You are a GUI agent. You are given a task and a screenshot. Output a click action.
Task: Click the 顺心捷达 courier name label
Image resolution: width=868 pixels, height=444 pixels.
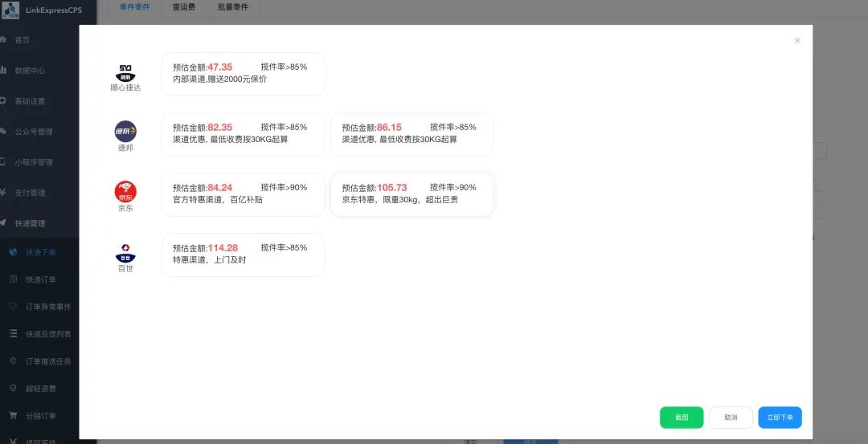[x=125, y=88]
